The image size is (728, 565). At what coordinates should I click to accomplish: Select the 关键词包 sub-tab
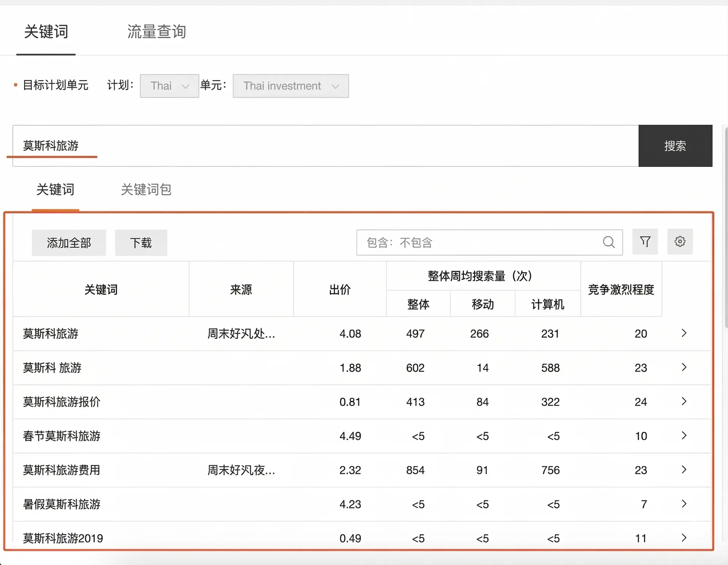pyautogui.click(x=146, y=189)
